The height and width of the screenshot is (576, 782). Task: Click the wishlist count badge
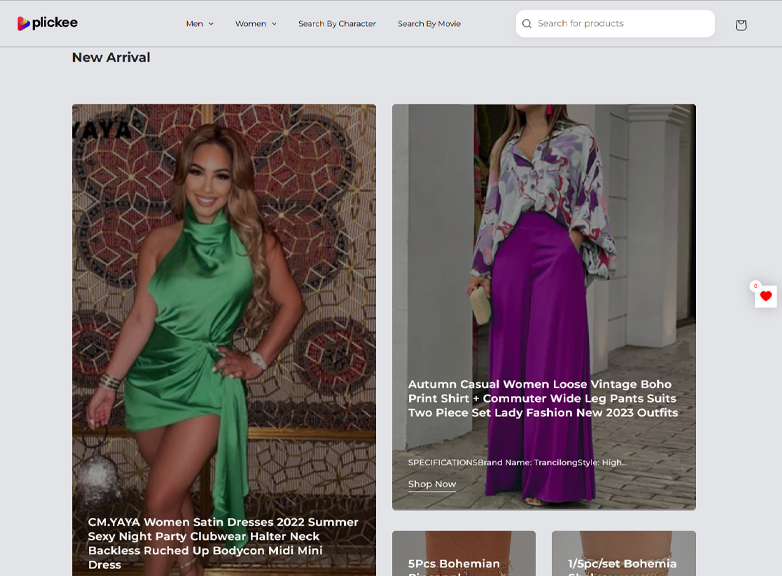(x=755, y=286)
